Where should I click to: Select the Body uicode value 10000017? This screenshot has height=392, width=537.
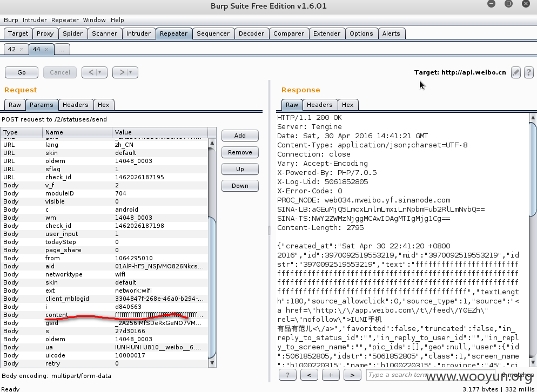pyautogui.click(x=130, y=356)
